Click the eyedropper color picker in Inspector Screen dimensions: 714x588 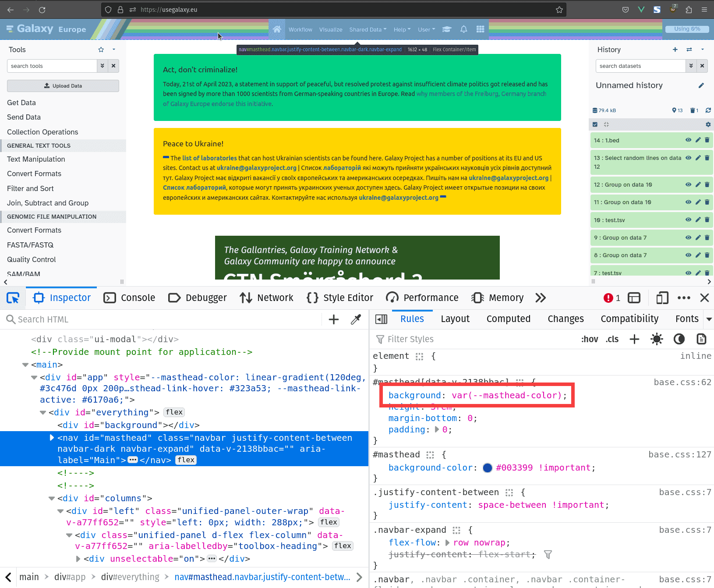point(356,319)
